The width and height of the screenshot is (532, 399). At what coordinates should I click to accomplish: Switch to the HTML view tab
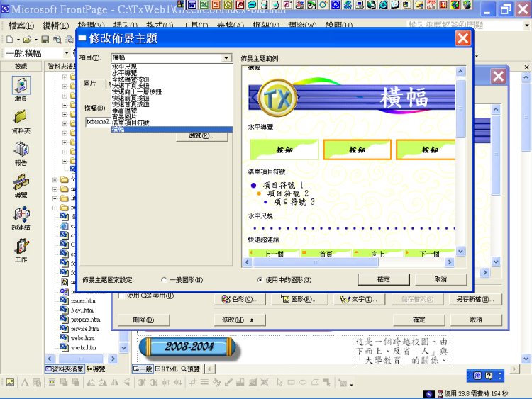tap(167, 369)
